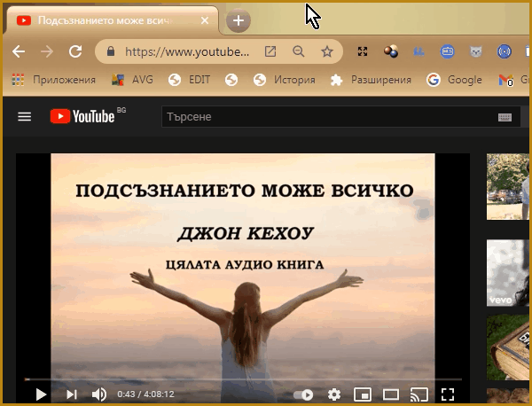
Task: Enter full screen mode
Action: 448,394
